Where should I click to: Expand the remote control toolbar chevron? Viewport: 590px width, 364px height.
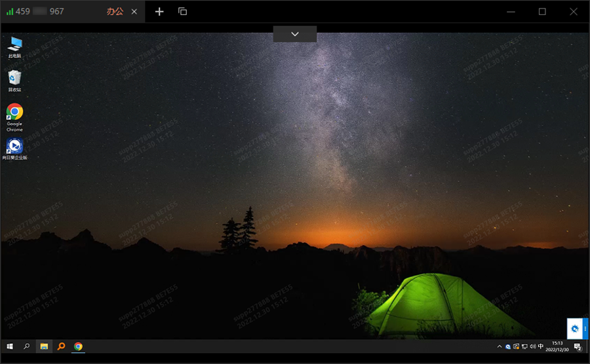pyautogui.click(x=295, y=34)
